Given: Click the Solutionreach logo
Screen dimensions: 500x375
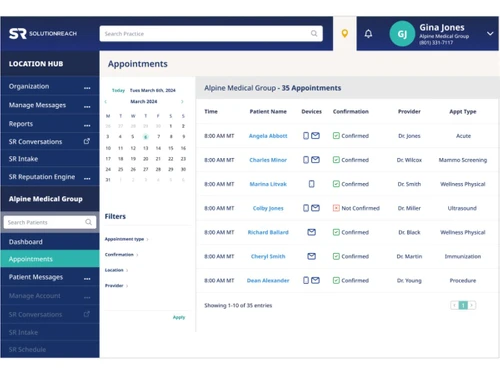Looking at the screenshot, I should point(43,34).
